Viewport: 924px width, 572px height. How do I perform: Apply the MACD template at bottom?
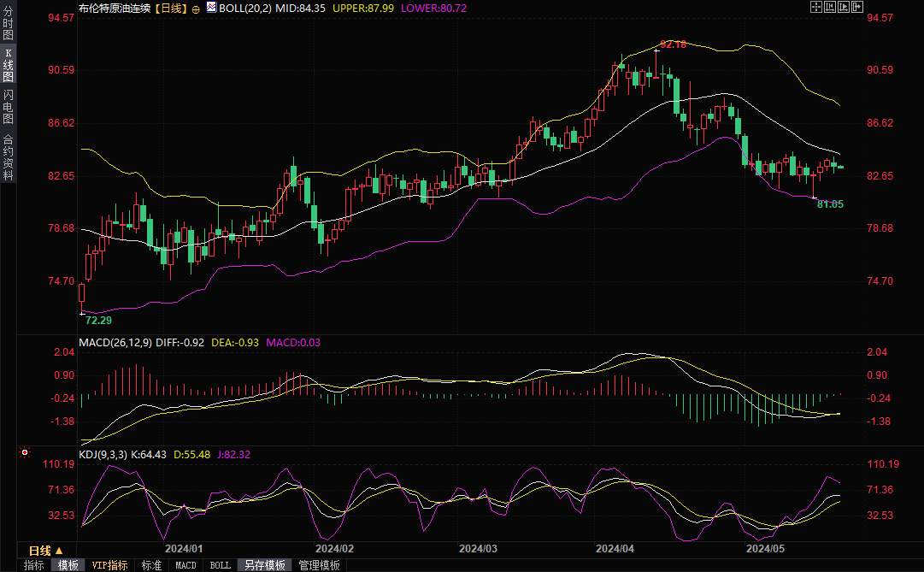click(x=185, y=565)
